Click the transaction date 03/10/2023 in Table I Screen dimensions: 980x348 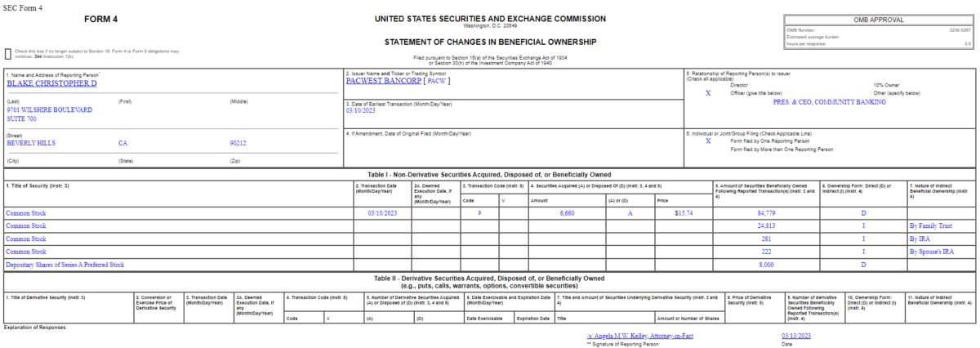(x=382, y=213)
